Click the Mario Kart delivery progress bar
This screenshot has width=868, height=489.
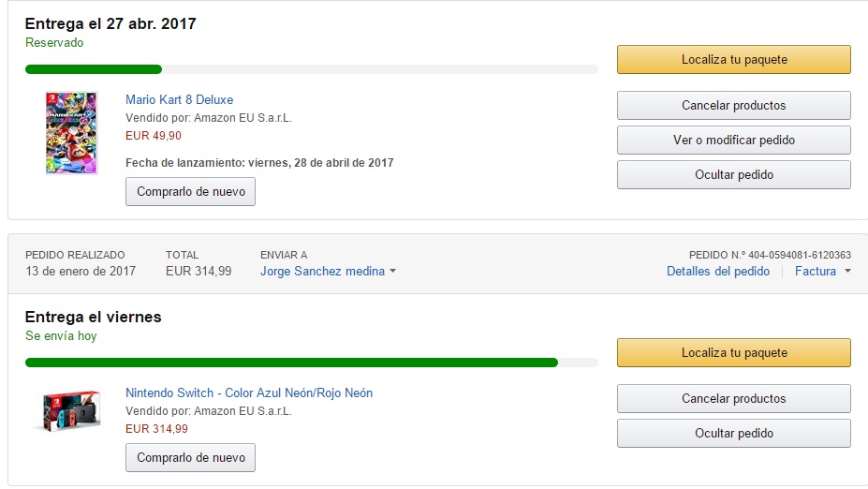(x=311, y=69)
